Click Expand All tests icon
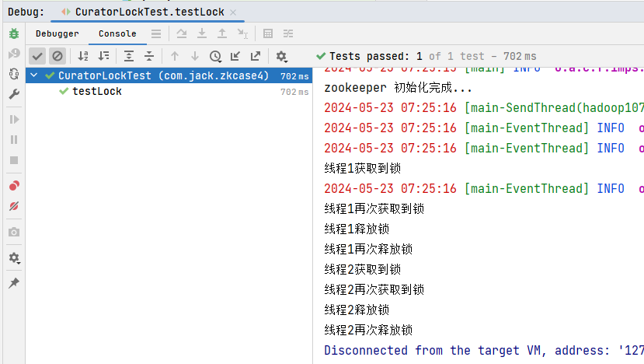Viewport: 644px width, 364px height. (129, 56)
